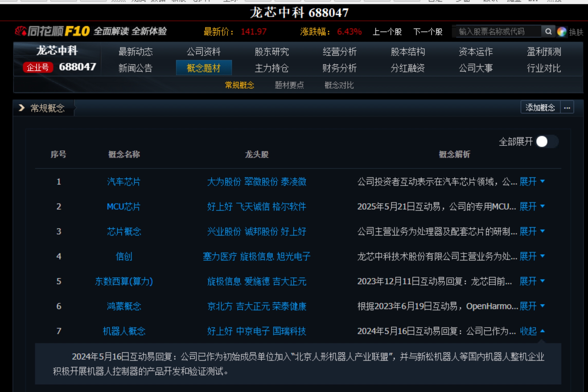The width and height of the screenshot is (588, 392).
Task: Expand the 汽车芯片 concept analysis
Action: tap(532, 181)
